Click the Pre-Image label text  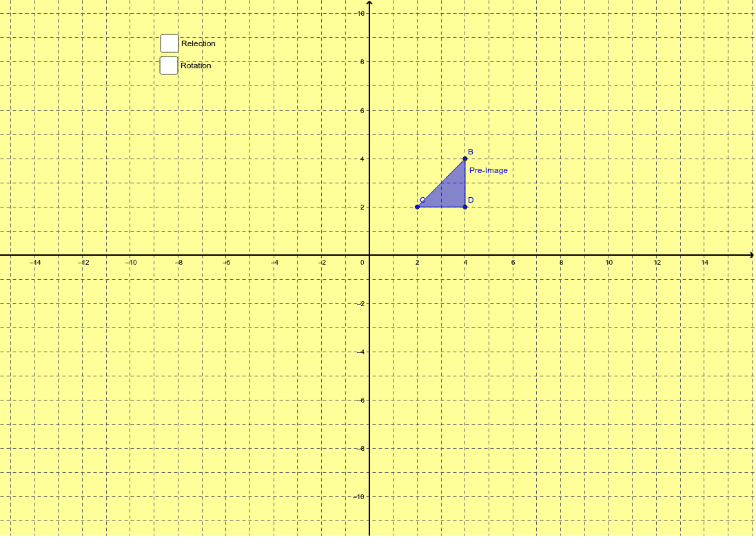point(489,170)
